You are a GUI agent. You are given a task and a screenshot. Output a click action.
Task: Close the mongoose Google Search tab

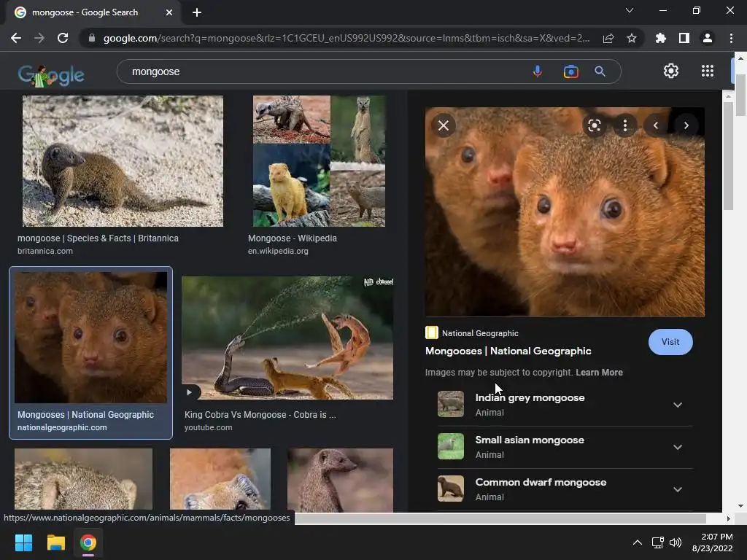[169, 12]
